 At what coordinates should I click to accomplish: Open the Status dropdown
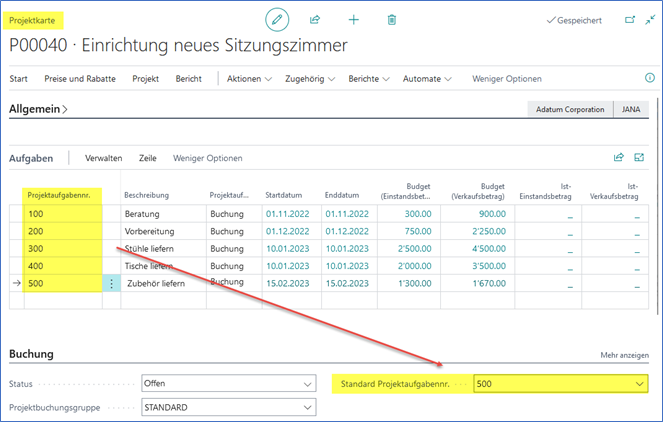click(306, 384)
